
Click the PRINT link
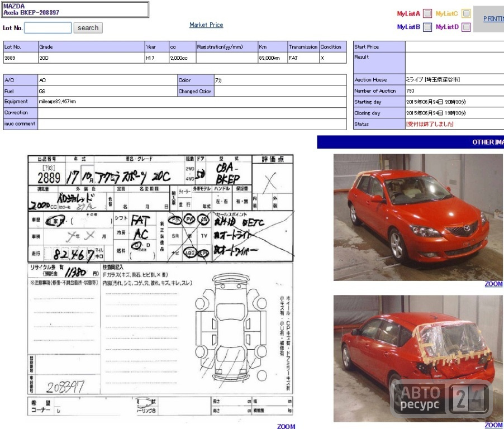493,19
